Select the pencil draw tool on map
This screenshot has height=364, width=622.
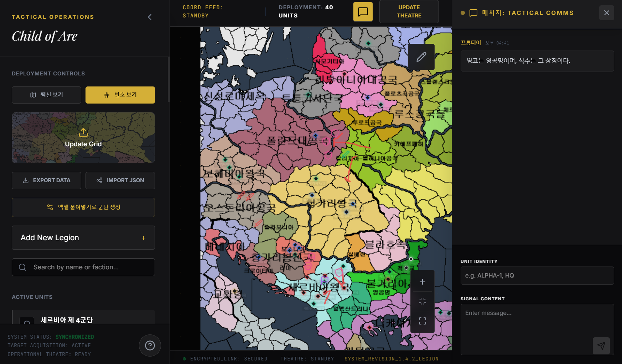421,57
